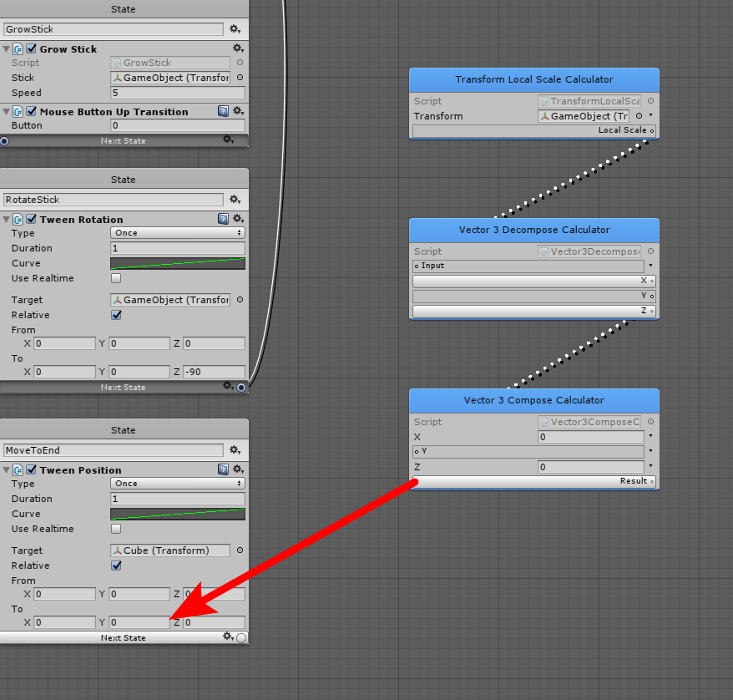Open the Tween Rotation Type dropdown
Screen dimensions: 733x700
pos(177,233)
